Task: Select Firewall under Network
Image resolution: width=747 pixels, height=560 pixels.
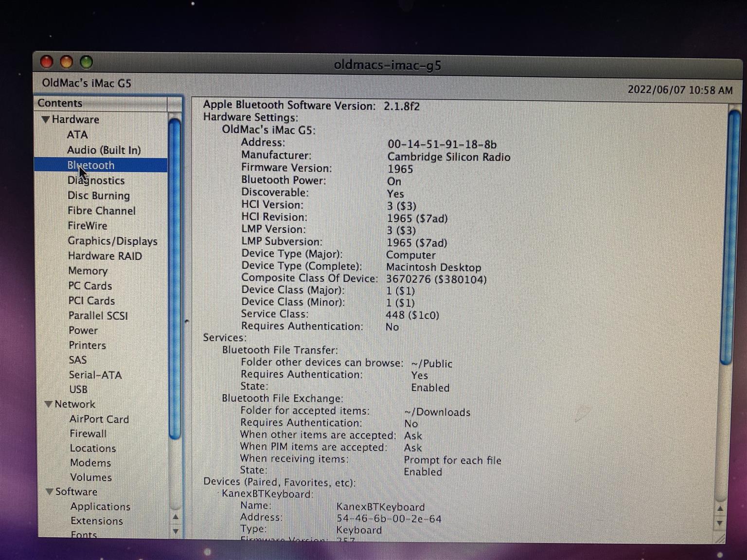Action: 88,434
